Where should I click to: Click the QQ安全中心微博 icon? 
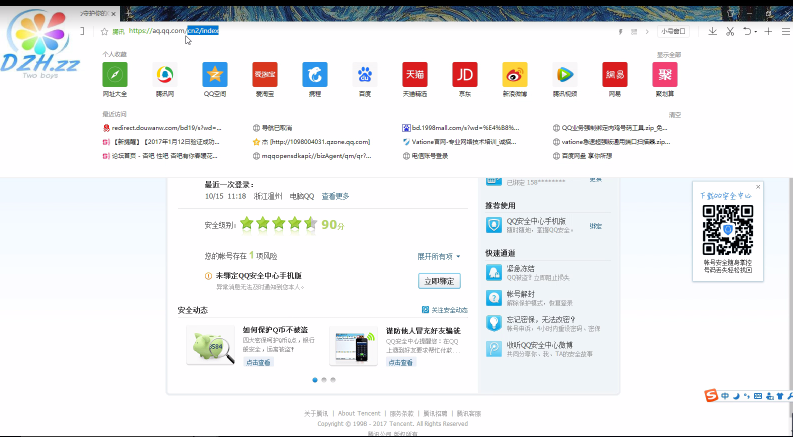(494, 348)
